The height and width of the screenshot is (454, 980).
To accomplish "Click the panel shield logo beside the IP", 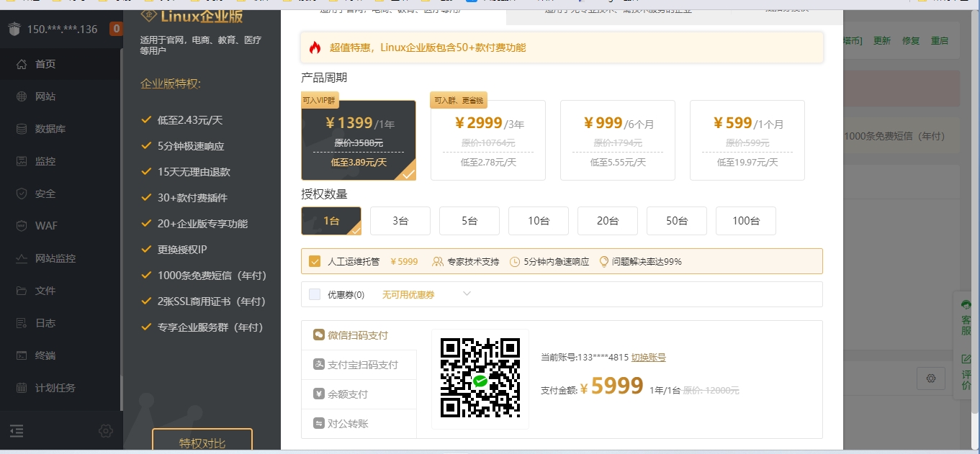I will [x=15, y=29].
